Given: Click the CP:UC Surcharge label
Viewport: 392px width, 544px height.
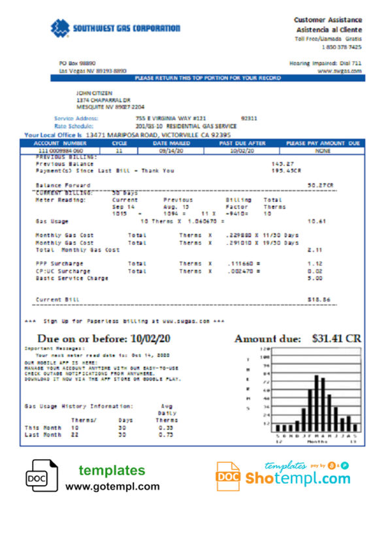Looking at the screenshot, I should pyautogui.click(x=63, y=271).
